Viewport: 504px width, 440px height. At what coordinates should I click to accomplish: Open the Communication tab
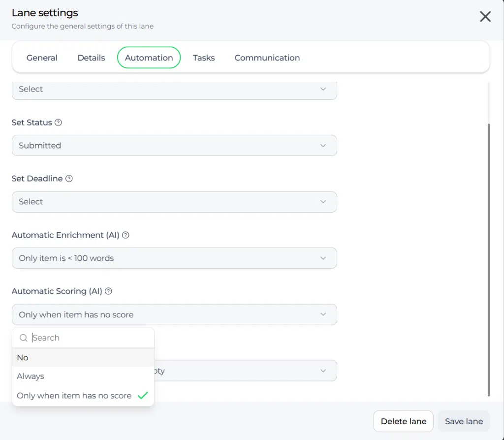[x=267, y=58]
